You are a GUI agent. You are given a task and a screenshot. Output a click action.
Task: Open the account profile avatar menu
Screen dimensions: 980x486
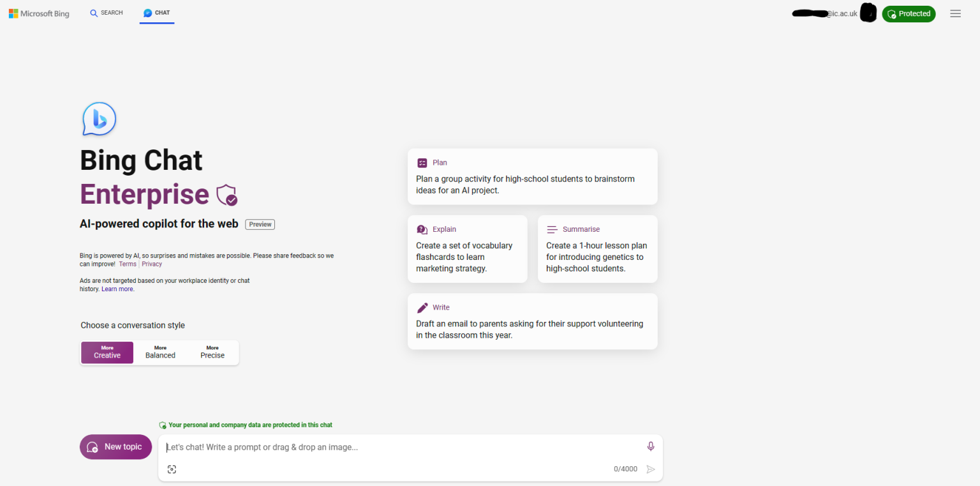(x=868, y=12)
